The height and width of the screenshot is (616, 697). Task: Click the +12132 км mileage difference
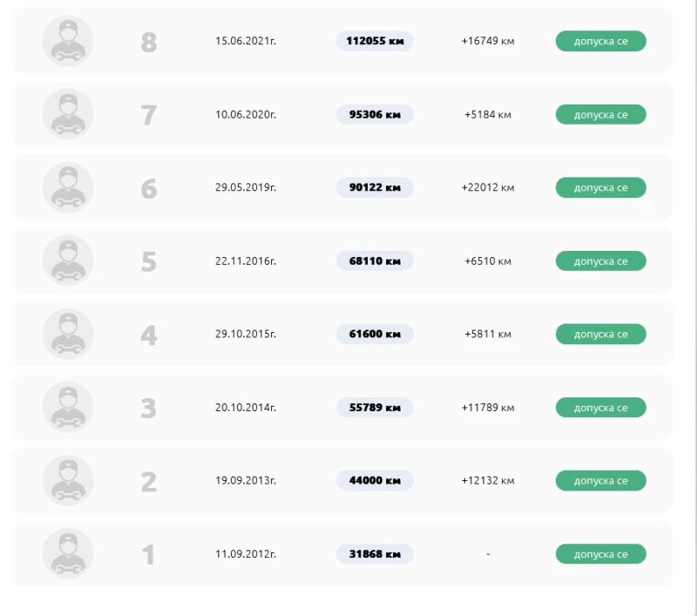[x=488, y=481]
